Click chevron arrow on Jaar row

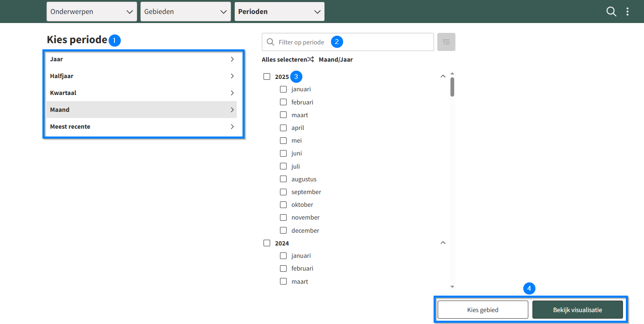point(232,59)
